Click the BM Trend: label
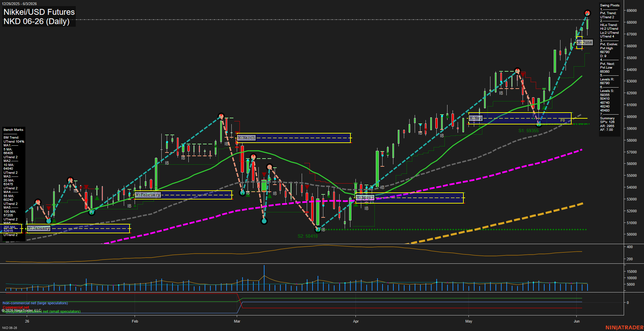This screenshot has width=644, height=331. pyautogui.click(x=11, y=138)
